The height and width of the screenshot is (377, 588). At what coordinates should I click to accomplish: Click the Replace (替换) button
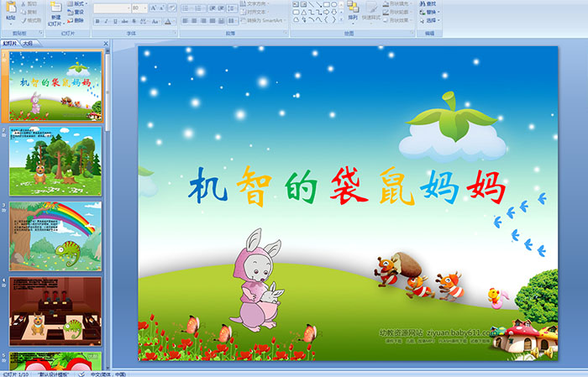click(x=429, y=12)
